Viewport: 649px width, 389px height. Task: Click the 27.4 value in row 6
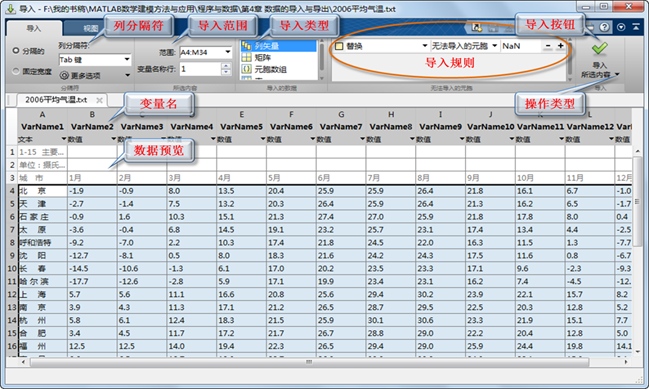[341, 216]
